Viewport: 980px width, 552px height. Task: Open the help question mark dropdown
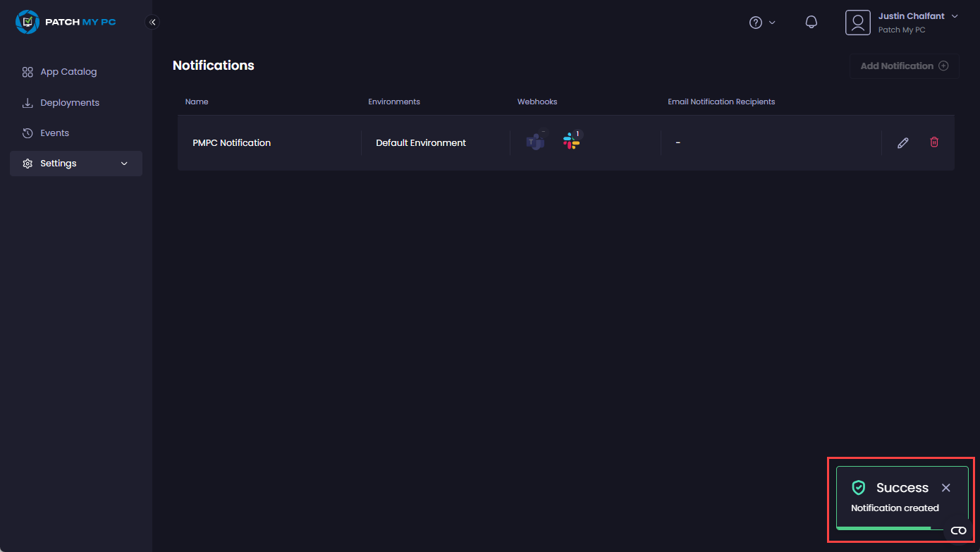coord(761,23)
